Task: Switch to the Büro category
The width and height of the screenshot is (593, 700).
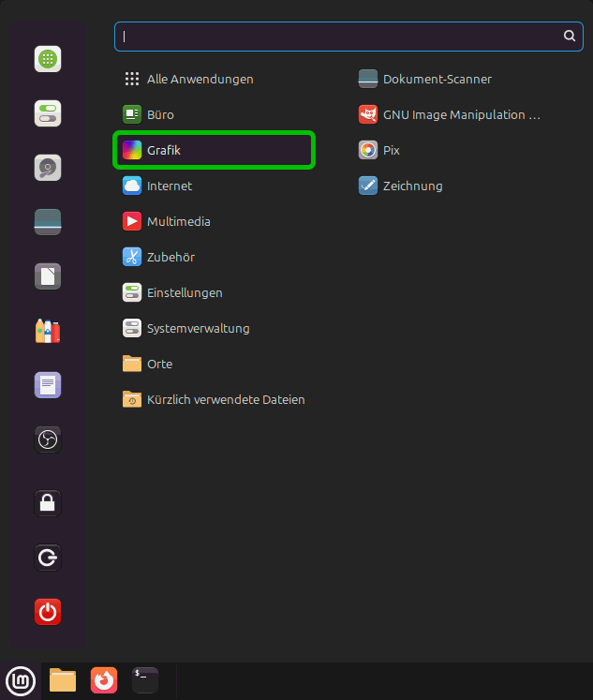Action: (x=159, y=114)
